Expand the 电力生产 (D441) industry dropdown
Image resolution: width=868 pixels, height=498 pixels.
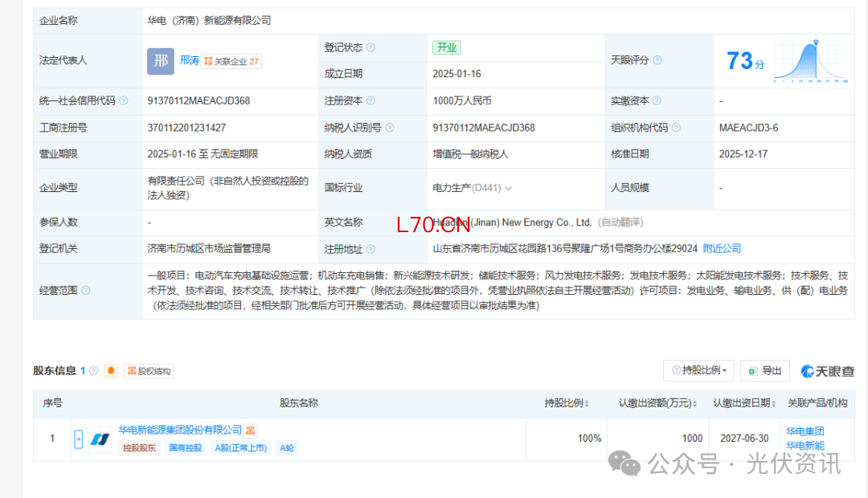(508, 188)
